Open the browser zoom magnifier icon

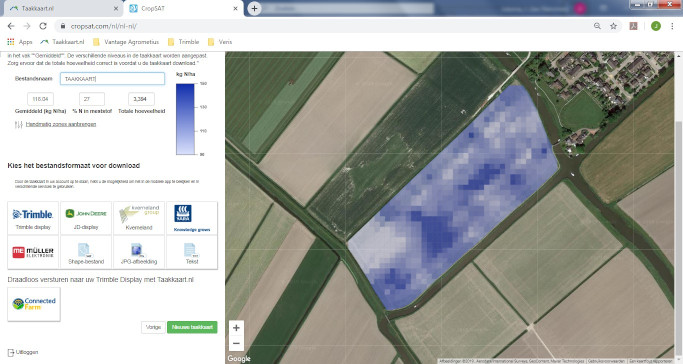(597, 26)
